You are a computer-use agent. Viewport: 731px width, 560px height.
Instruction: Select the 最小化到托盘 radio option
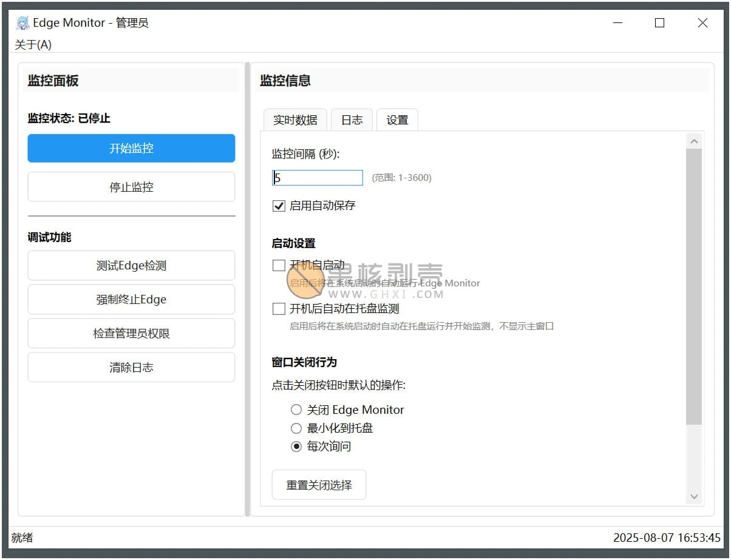coord(296,428)
